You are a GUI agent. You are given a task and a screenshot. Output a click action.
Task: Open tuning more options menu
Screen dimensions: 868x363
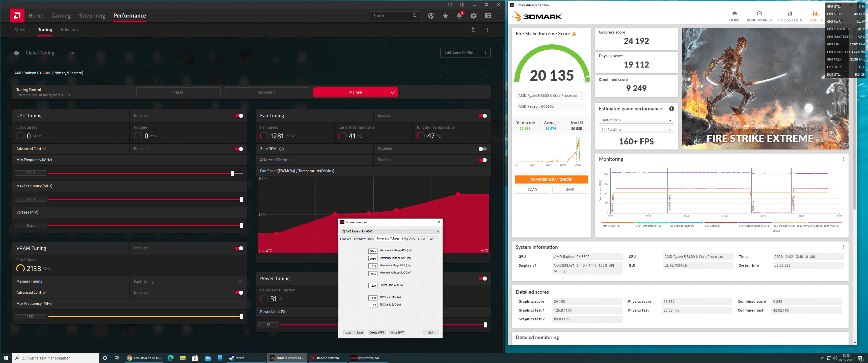tap(487, 30)
